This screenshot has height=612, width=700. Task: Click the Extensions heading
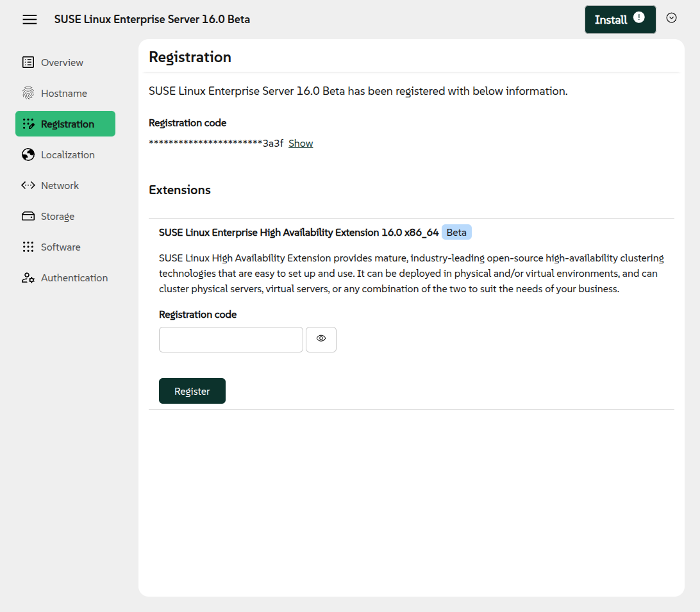[179, 190]
